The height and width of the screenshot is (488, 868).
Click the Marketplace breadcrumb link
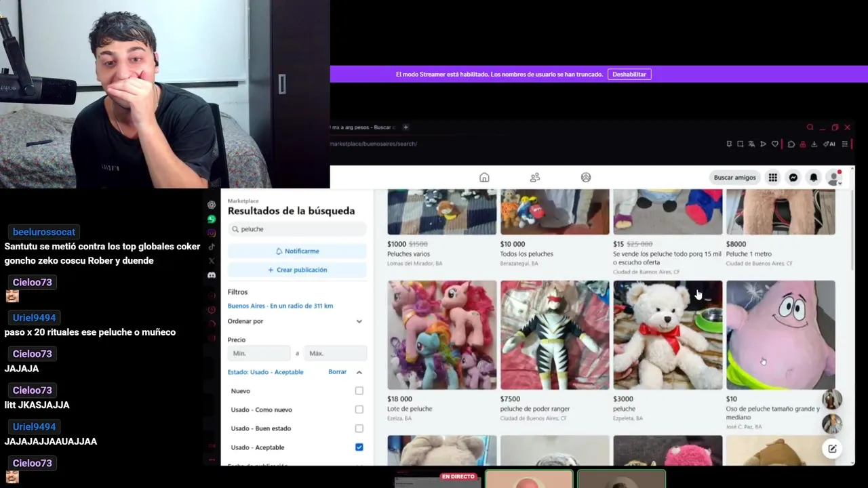coord(243,201)
